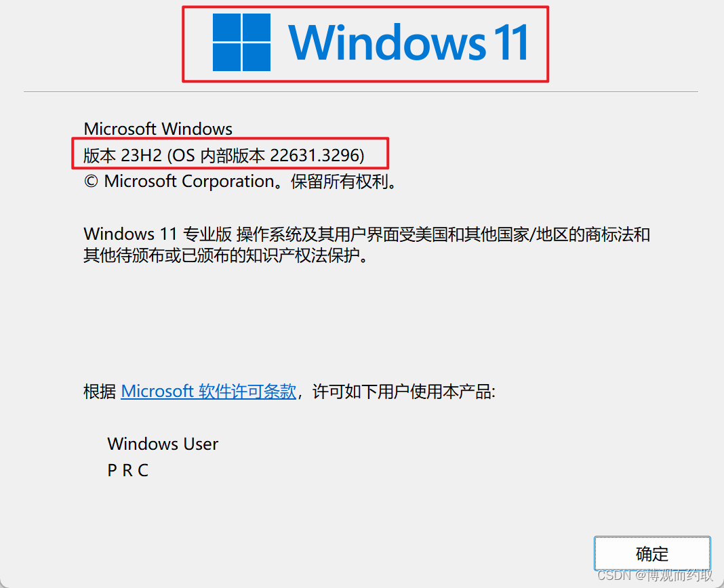Click the CSDN watermark text

pyautogui.click(x=655, y=575)
